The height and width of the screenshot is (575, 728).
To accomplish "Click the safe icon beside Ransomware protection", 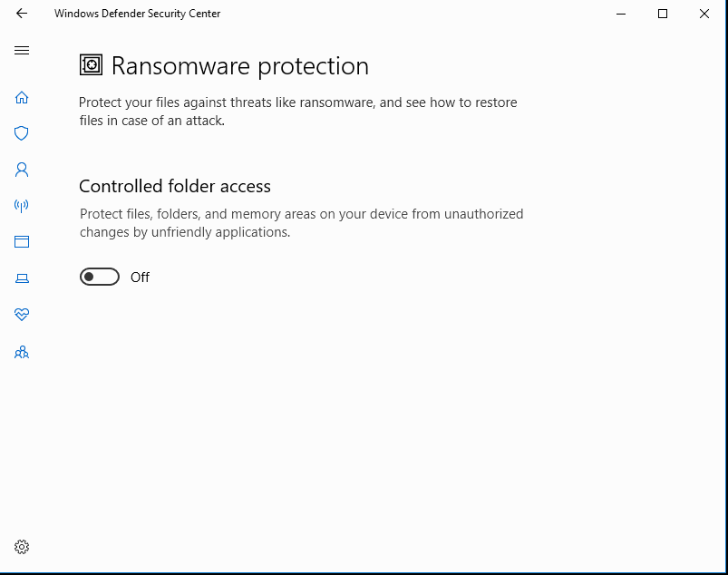I will pos(91,65).
